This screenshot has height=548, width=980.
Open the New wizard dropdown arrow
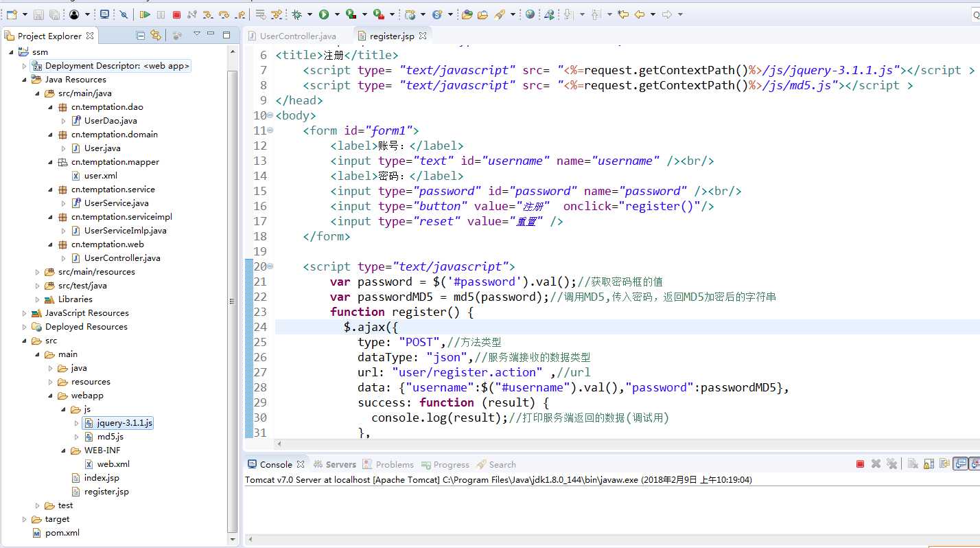tap(25, 14)
